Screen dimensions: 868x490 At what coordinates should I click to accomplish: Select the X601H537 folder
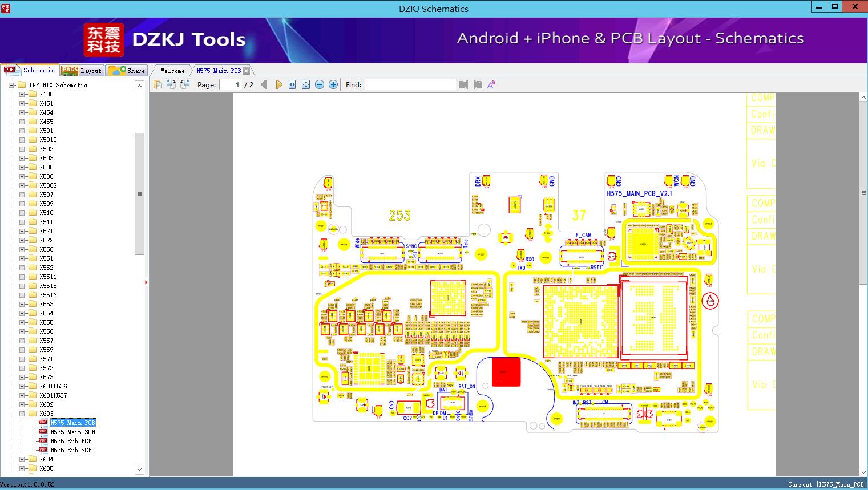tap(53, 395)
